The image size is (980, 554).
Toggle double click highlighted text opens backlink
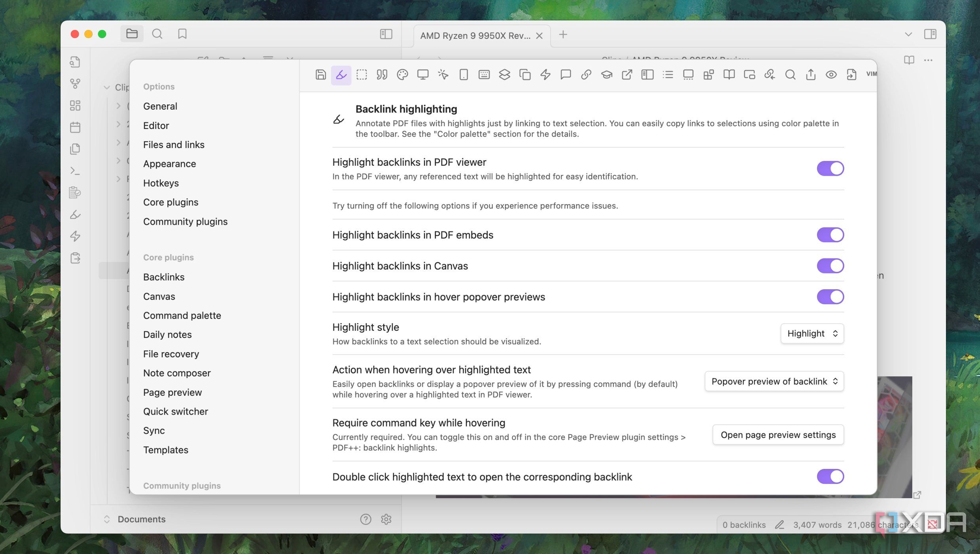coord(830,477)
